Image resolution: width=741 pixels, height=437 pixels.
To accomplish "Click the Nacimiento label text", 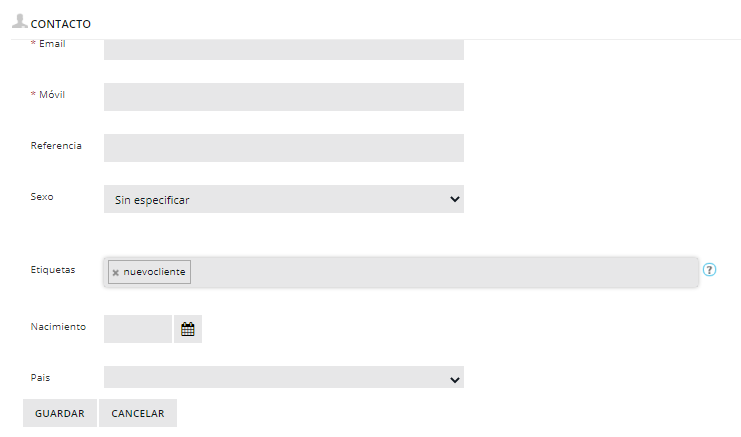I will click(x=58, y=326).
